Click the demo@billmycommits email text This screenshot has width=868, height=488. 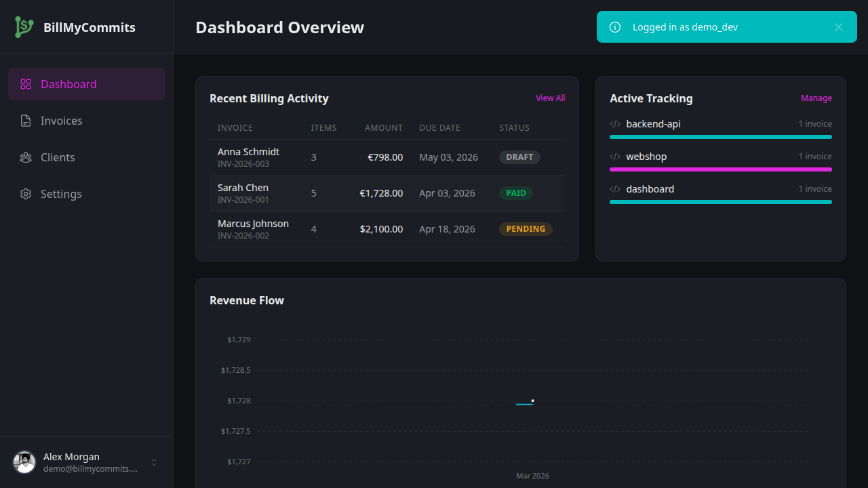coord(90,469)
